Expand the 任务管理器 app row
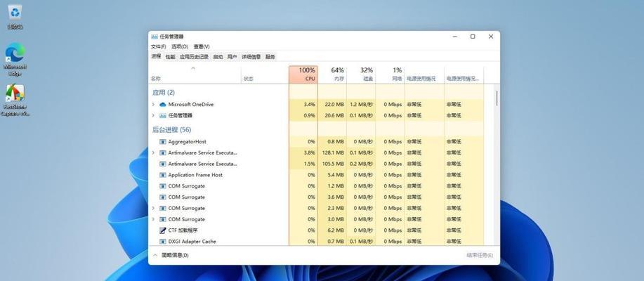Screen dimensions: 644x281 pos(153,115)
